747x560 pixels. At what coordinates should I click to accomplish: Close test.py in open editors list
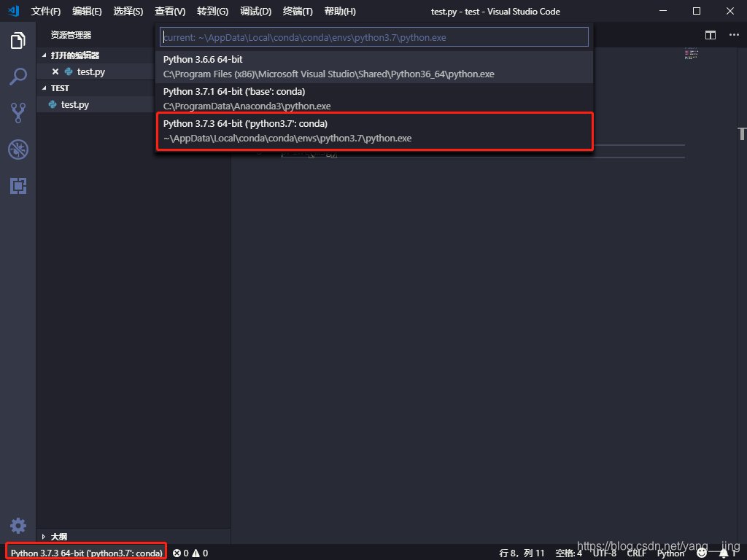tap(55, 71)
